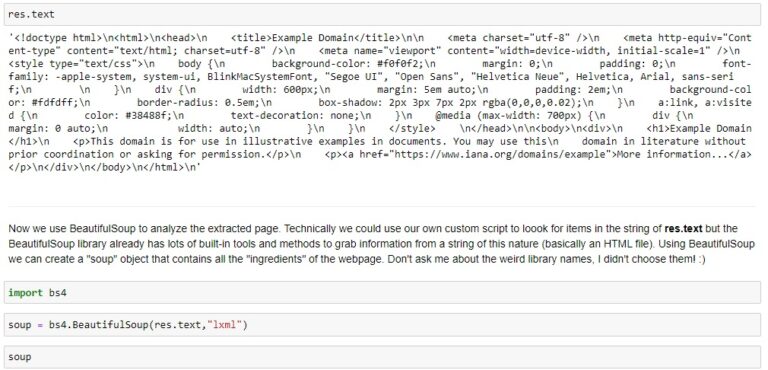Viewport: 768px width, 370px height.
Task: Click the bottom soup code cell
Action: tap(382, 357)
